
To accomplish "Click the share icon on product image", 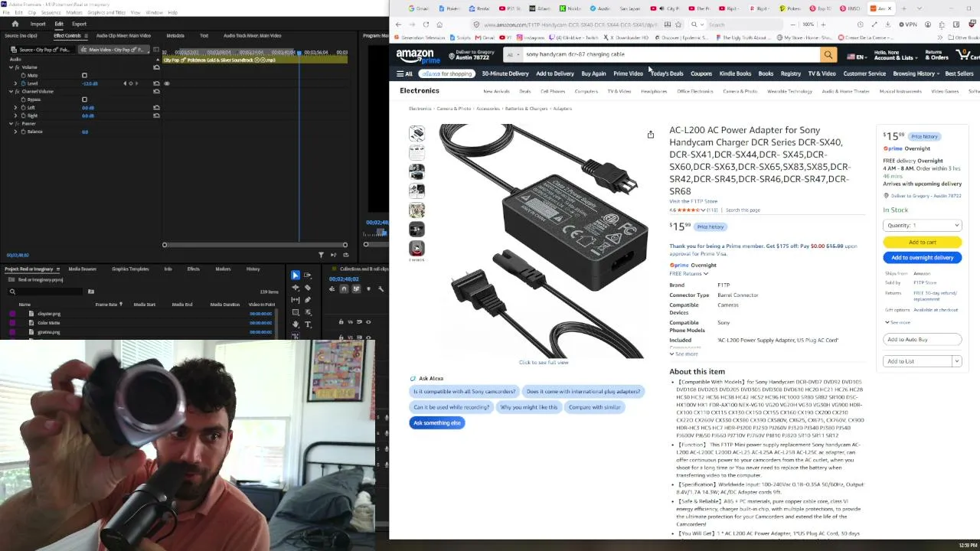I will (x=651, y=135).
